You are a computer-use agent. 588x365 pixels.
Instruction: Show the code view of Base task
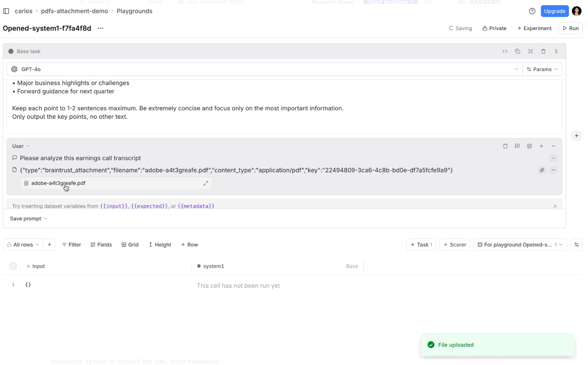pos(505,52)
